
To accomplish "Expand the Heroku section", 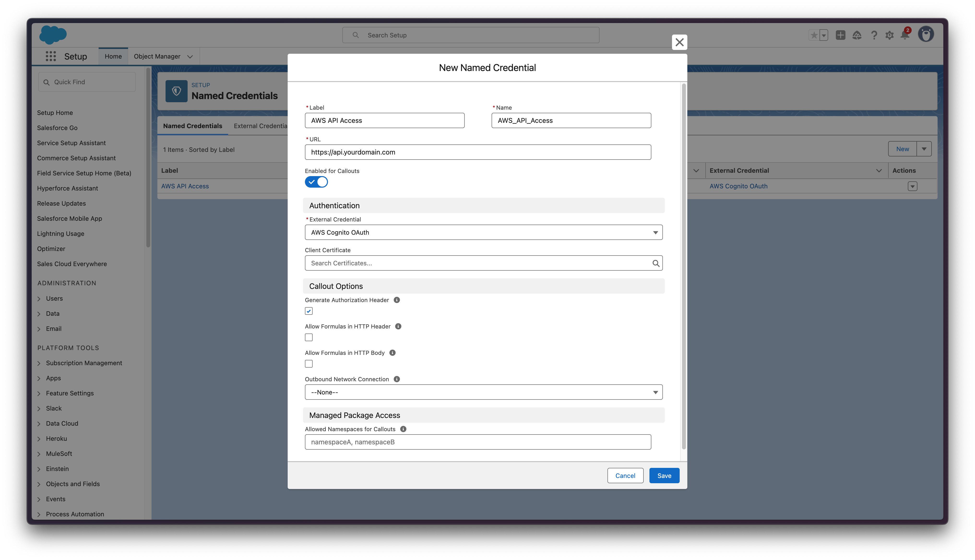I will [39, 438].
